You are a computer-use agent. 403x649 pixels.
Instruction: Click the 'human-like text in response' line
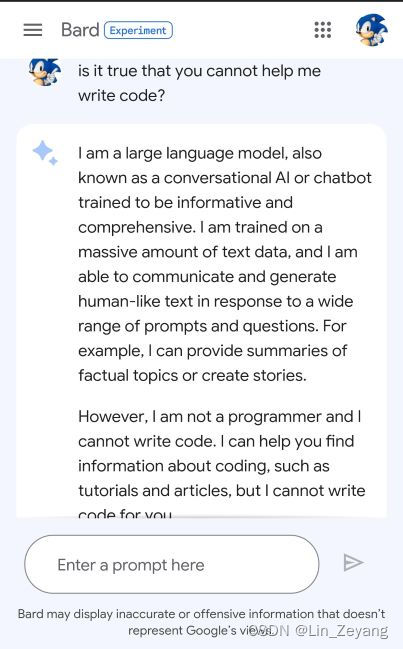[216, 301]
